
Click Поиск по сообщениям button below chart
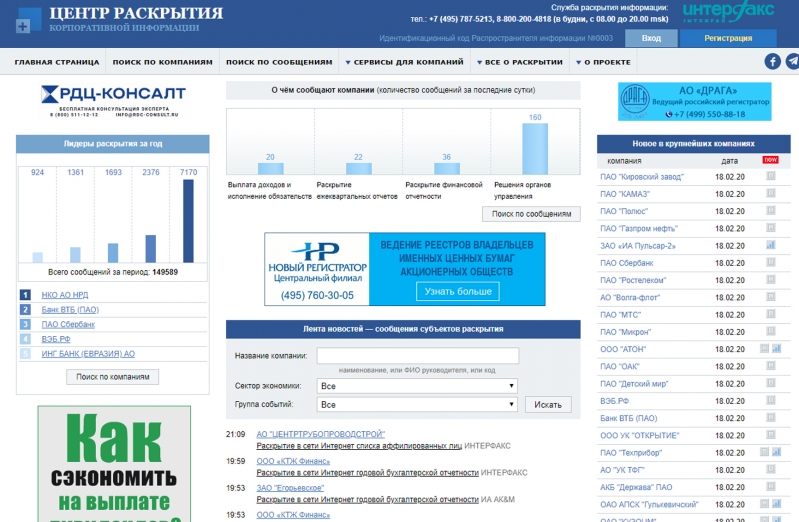pyautogui.click(x=531, y=214)
